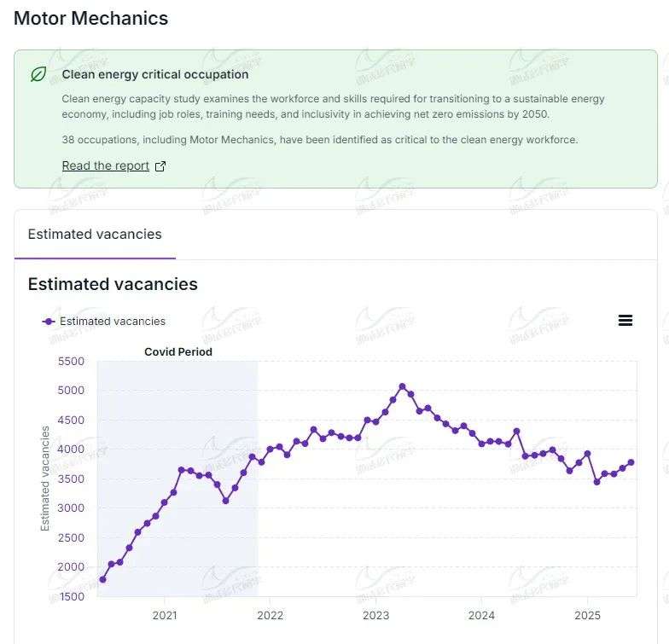The image size is (669, 644).
Task: Open the chart hamburger menu
Action: click(625, 321)
